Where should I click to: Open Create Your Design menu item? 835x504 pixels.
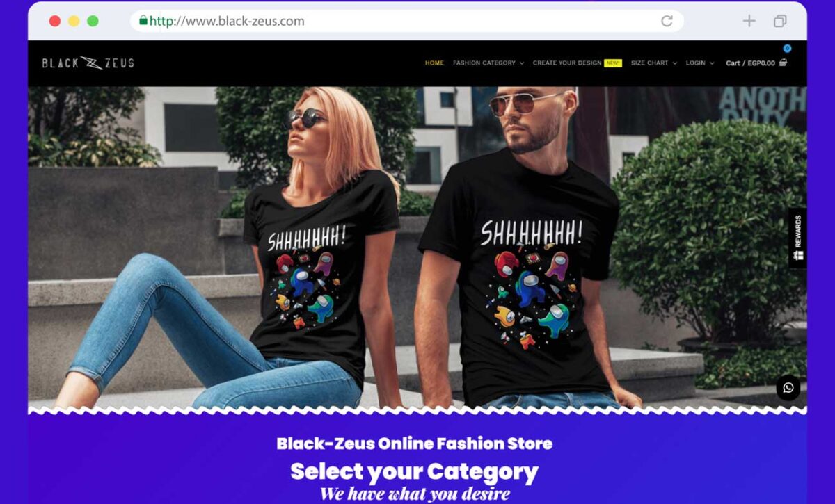pyautogui.click(x=567, y=63)
